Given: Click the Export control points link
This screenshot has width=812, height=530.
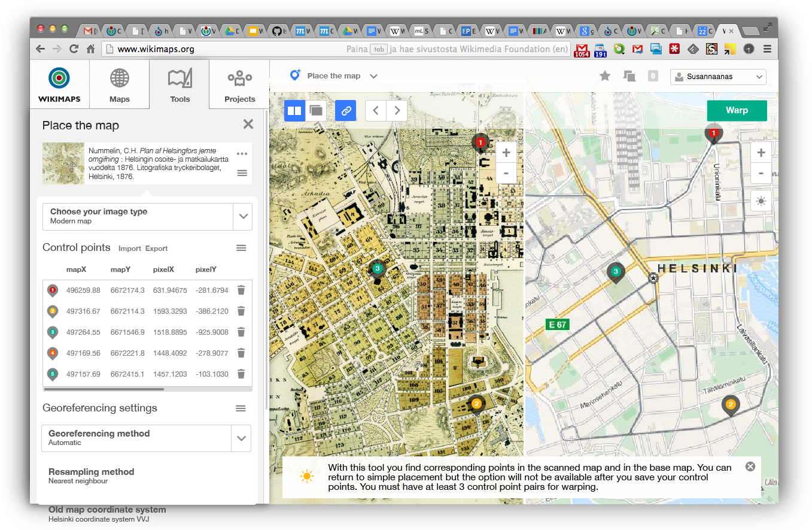Looking at the screenshot, I should (158, 248).
